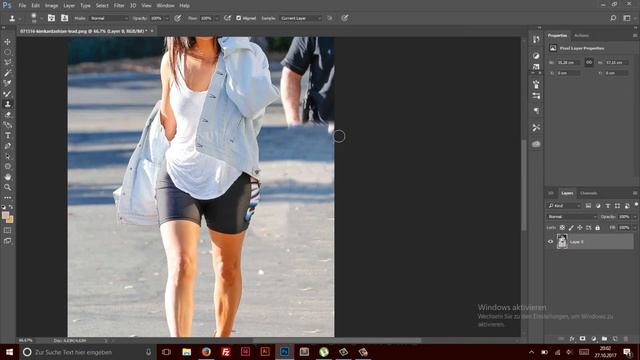Toggle lock all padlock icon
Screen dimensions: 640x360
tap(598, 227)
